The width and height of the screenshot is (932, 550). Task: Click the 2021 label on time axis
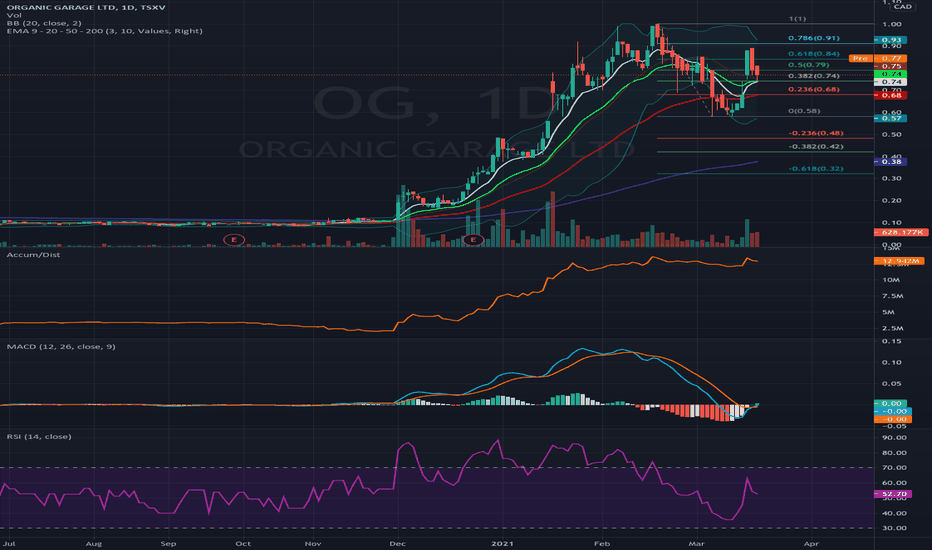pyautogui.click(x=503, y=543)
